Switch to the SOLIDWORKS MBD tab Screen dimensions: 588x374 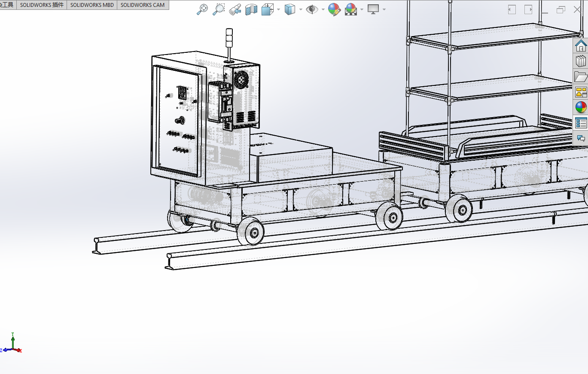tap(92, 5)
